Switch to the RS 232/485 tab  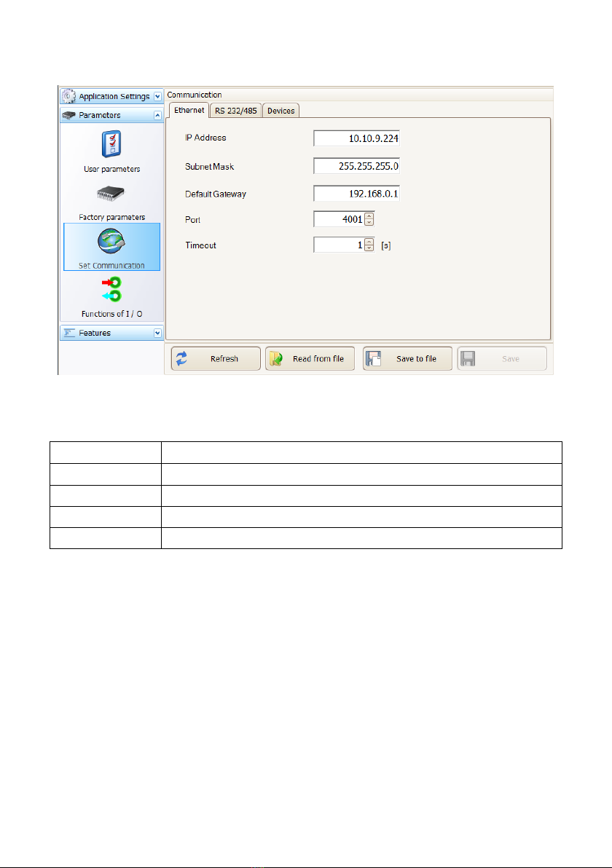coord(235,111)
